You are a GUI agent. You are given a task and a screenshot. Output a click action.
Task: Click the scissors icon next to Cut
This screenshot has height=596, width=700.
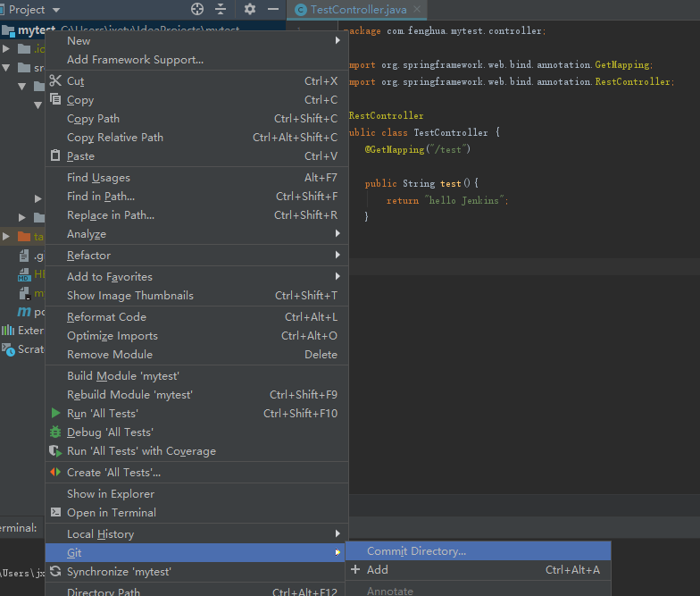55,81
